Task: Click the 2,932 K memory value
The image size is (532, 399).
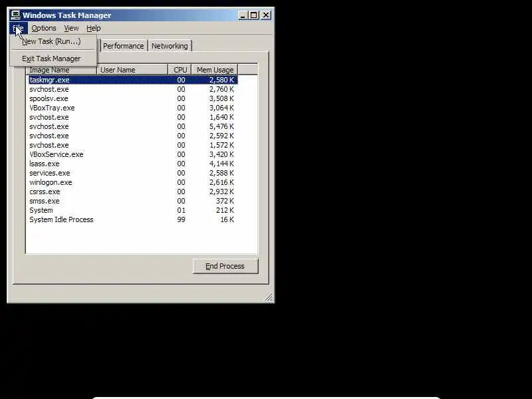Action: [x=221, y=192]
